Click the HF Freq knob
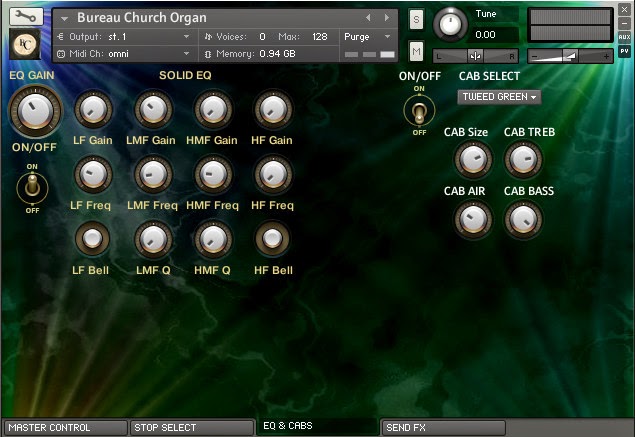The width and height of the screenshot is (635, 437). (273, 174)
